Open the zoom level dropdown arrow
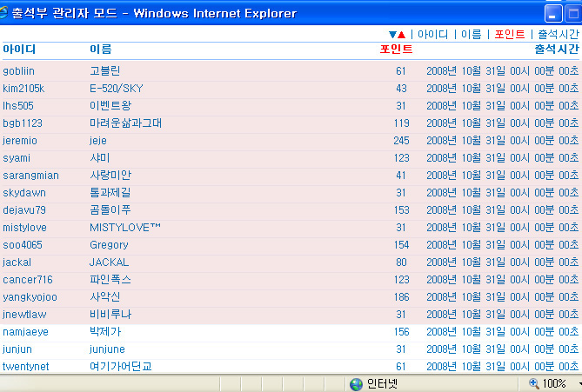The height and width of the screenshot is (392, 582). pos(576,384)
